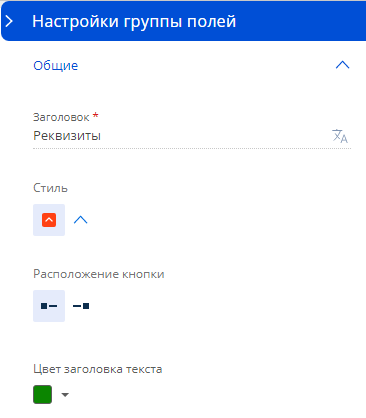Image resolution: width=366 pixels, height=418 pixels.
Task: Collapse the Общие section with its chevron
Action: (x=342, y=65)
